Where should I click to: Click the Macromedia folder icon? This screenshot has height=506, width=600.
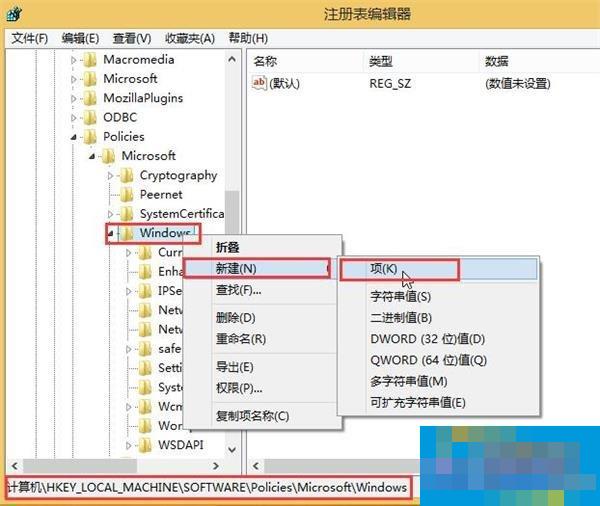pyautogui.click(x=90, y=60)
